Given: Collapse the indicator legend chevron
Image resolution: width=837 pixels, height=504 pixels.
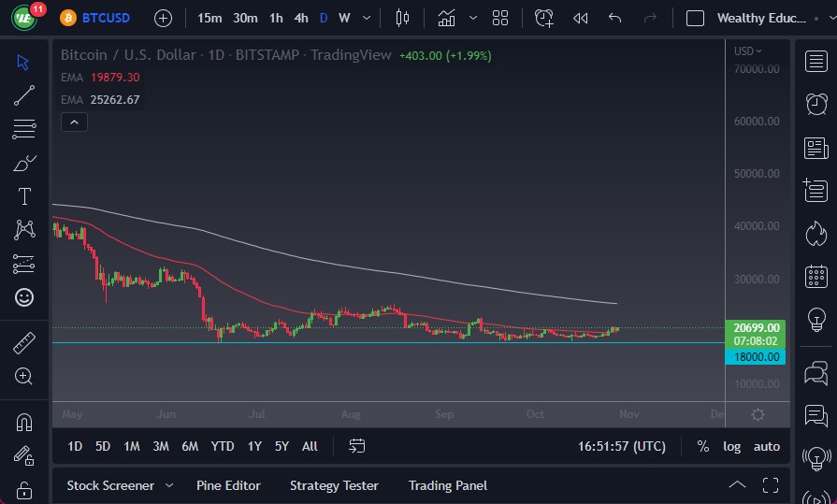Looking at the screenshot, I should click(x=73, y=122).
